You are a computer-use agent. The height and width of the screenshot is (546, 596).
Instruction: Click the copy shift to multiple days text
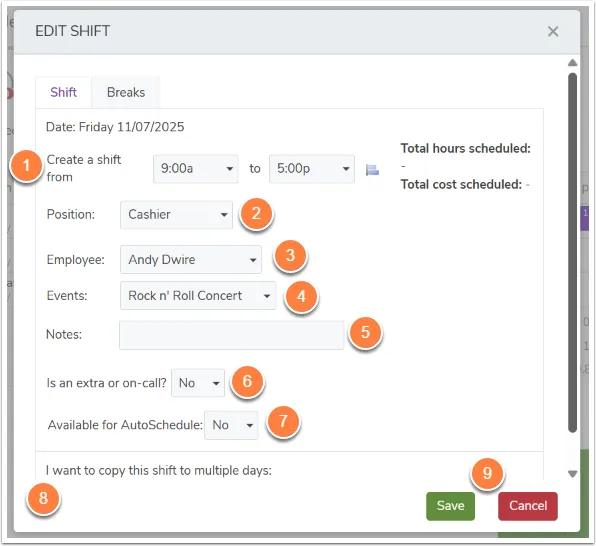[x=159, y=471]
